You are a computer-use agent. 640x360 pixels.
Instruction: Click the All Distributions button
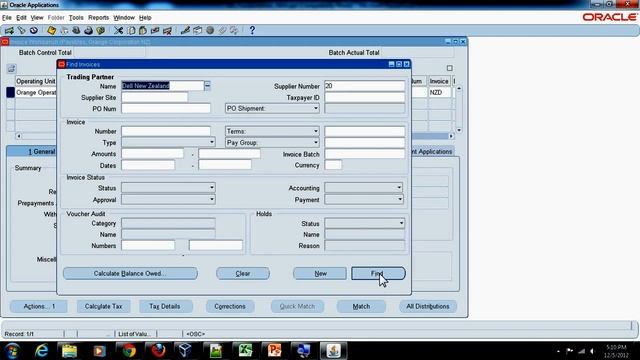(428, 306)
